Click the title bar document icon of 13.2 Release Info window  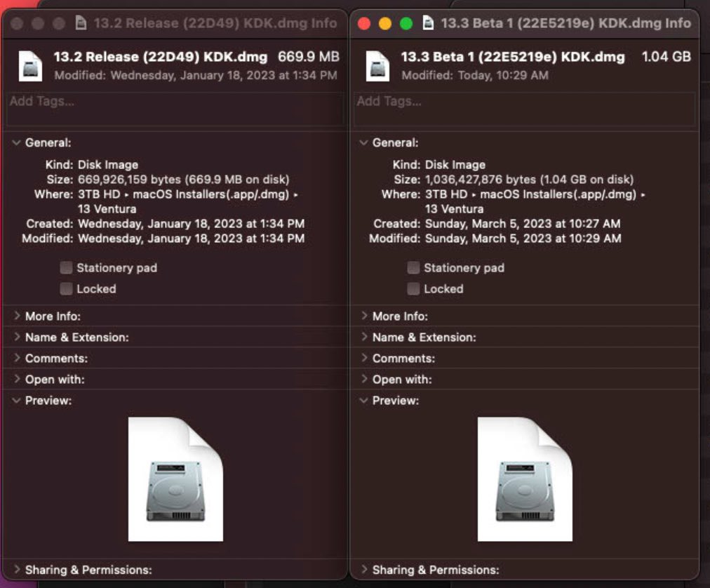81,22
